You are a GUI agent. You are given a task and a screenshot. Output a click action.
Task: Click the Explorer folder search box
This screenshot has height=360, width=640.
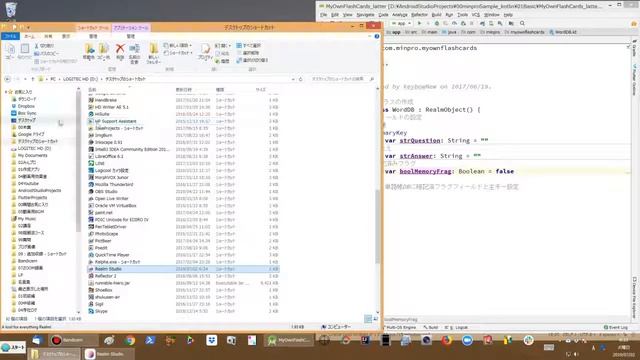[342, 79]
